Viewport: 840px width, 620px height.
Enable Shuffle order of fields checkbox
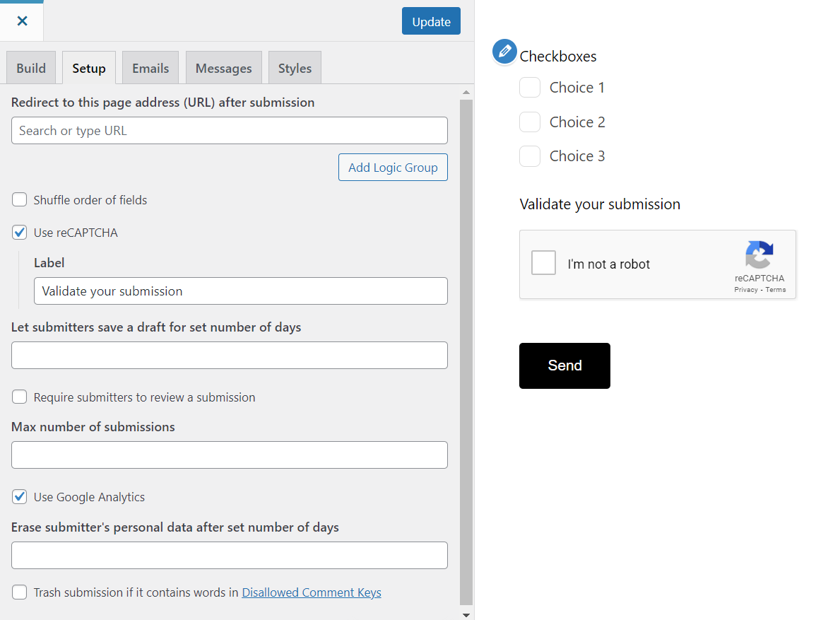[x=20, y=200]
